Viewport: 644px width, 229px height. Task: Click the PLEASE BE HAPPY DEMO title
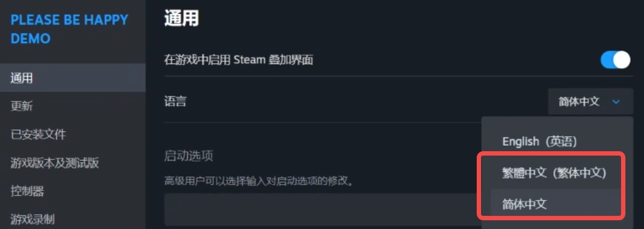[x=69, y=29]
